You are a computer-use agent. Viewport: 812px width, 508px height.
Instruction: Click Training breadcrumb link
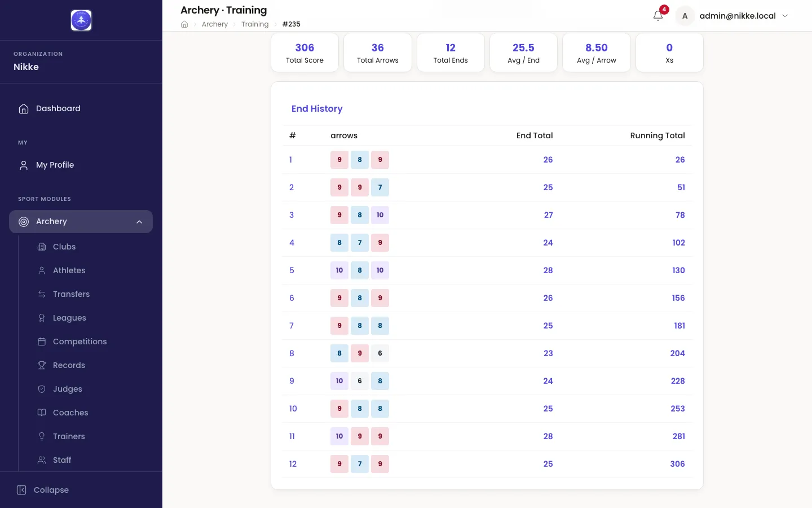click(x=255, y=24)
